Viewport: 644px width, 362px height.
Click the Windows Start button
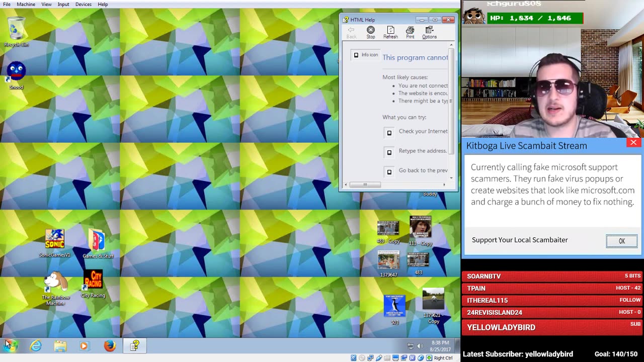pyautogui.click(x=11, y=345)
